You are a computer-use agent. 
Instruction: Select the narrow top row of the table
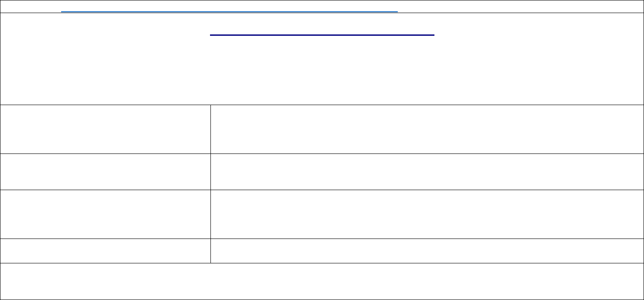[x=322, y=7]
